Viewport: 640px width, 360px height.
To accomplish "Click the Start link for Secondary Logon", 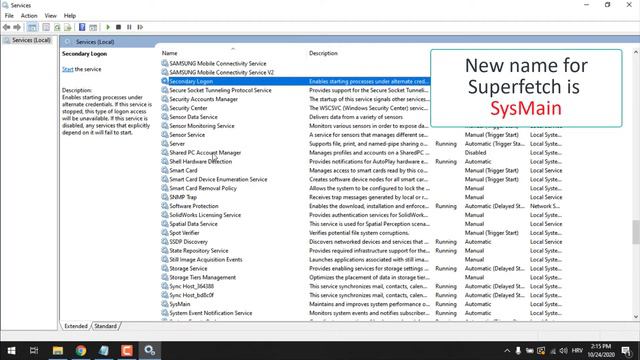I will [67, 69].
